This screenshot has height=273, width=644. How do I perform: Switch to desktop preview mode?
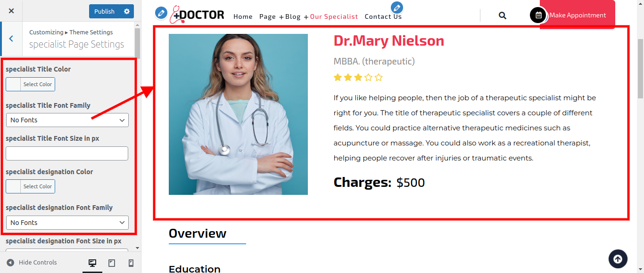[x=92, y=263]
